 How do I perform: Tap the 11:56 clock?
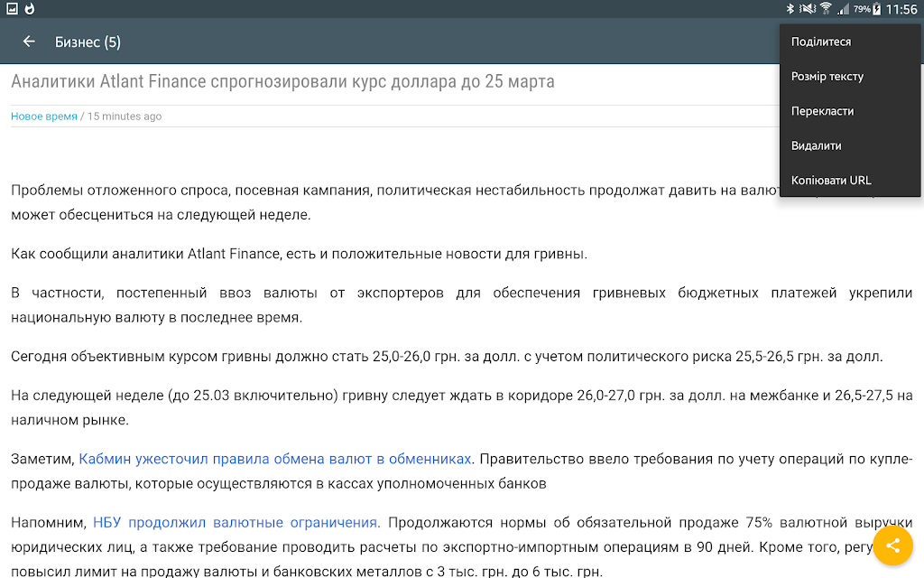point(901,9)
